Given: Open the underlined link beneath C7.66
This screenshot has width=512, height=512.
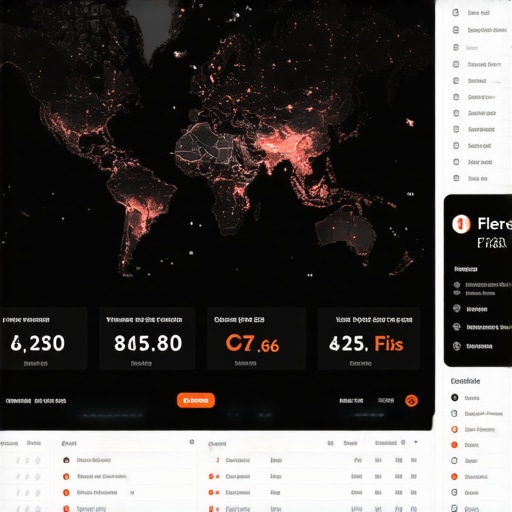Looking at the screenshot, I should (x=246, y=363).
